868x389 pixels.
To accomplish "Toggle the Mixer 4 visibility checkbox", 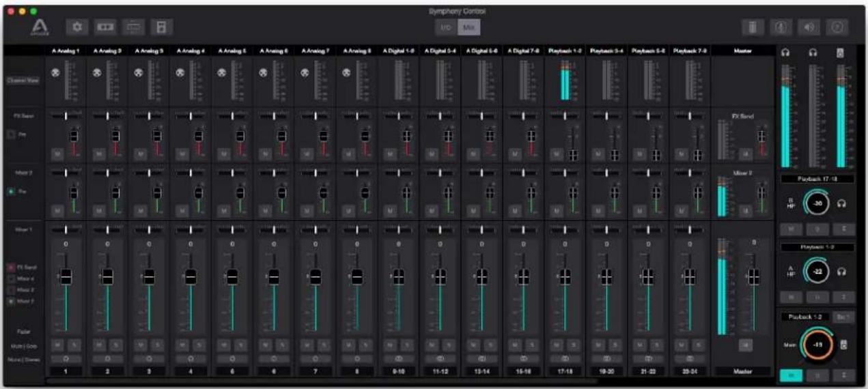I will [12, 278].
